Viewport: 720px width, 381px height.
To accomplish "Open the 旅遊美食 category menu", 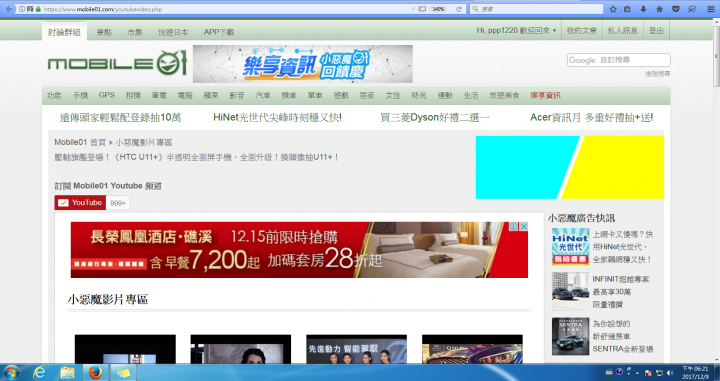I will click(504, 95).
